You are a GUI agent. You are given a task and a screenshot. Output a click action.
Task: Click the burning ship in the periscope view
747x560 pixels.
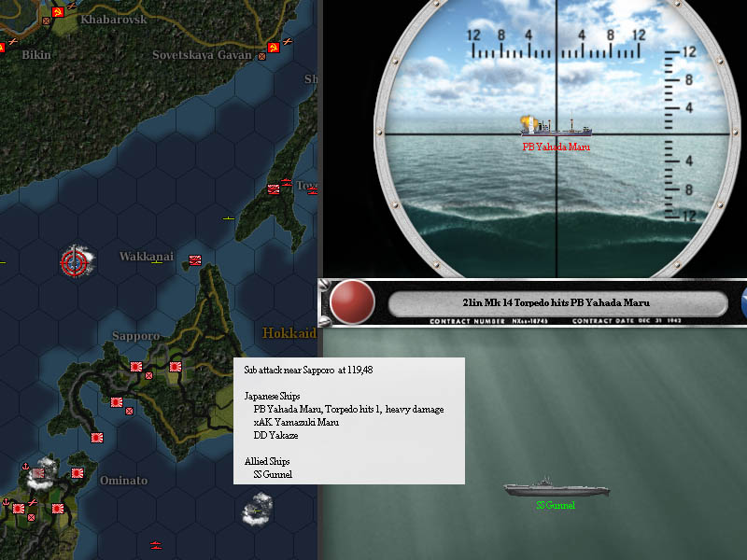(556, 126)
